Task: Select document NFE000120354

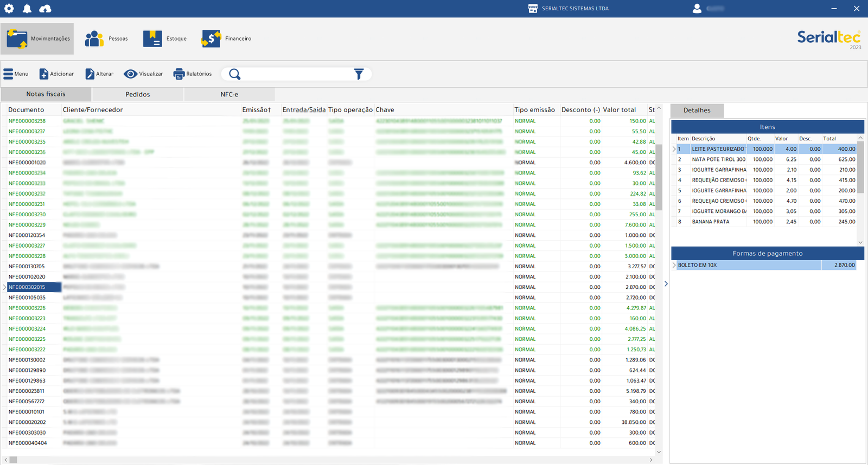Action: coord(27,235)
